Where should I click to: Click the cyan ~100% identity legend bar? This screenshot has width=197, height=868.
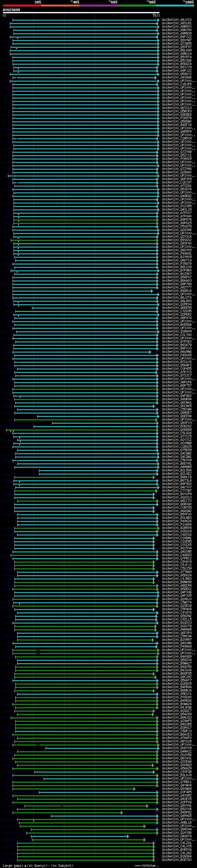point(175,6)
